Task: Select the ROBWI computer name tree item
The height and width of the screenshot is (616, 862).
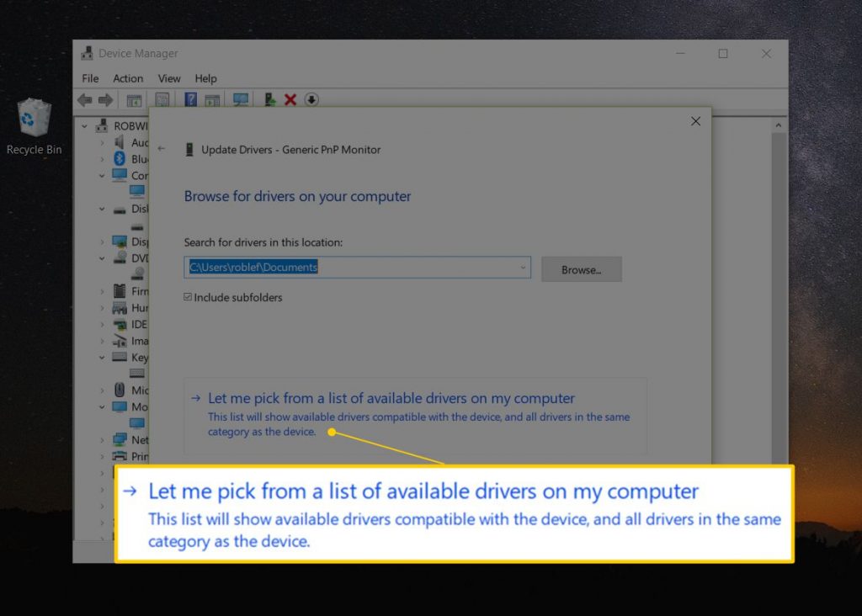Action: (x=130, y=126)
